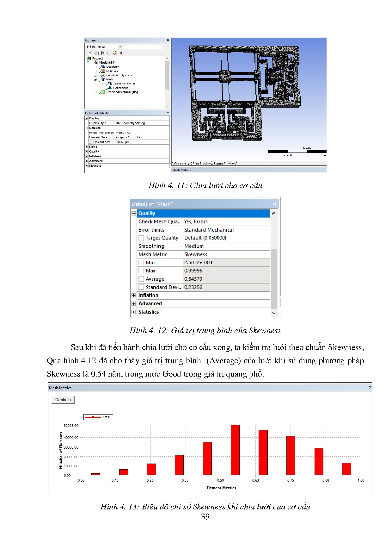Screen dimensions: 392x555
Task: Click the Outline filter text field
Action: [143, 47]
